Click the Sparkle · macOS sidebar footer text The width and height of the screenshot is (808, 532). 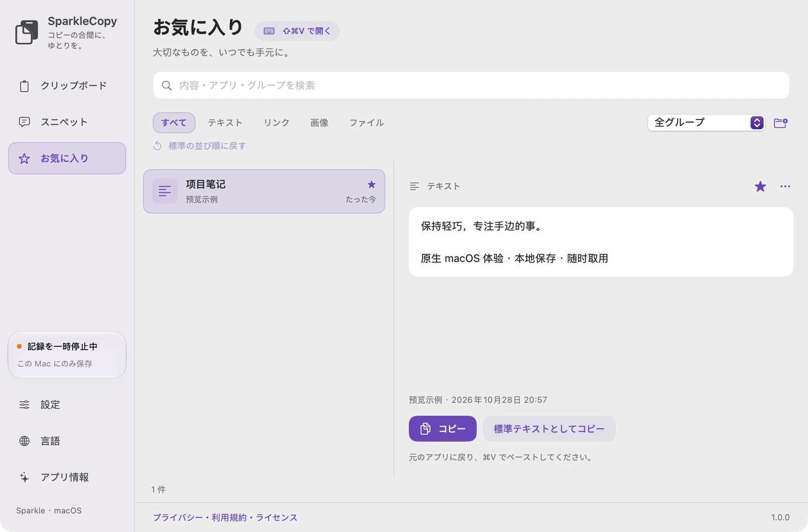pyautogui.click(x=49, y=511)
